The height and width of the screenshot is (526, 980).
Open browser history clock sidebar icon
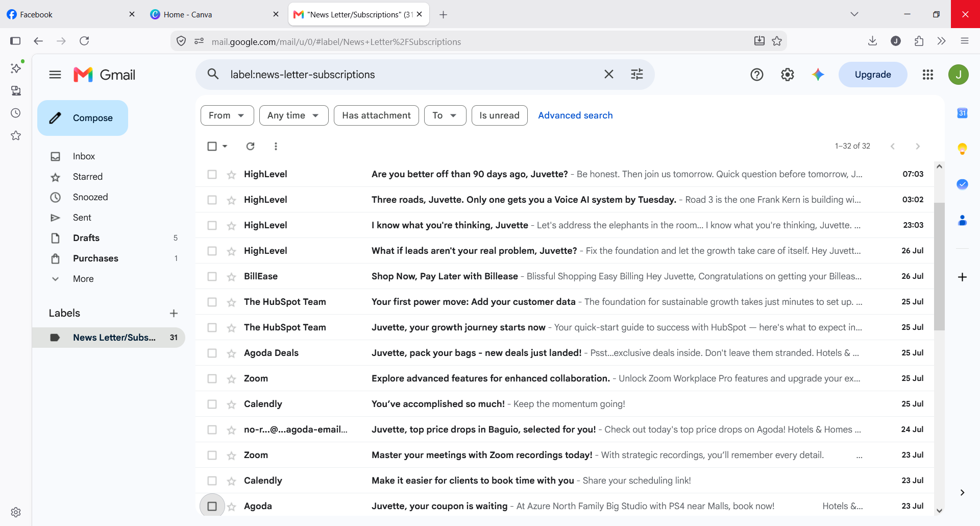pos(16,113)
